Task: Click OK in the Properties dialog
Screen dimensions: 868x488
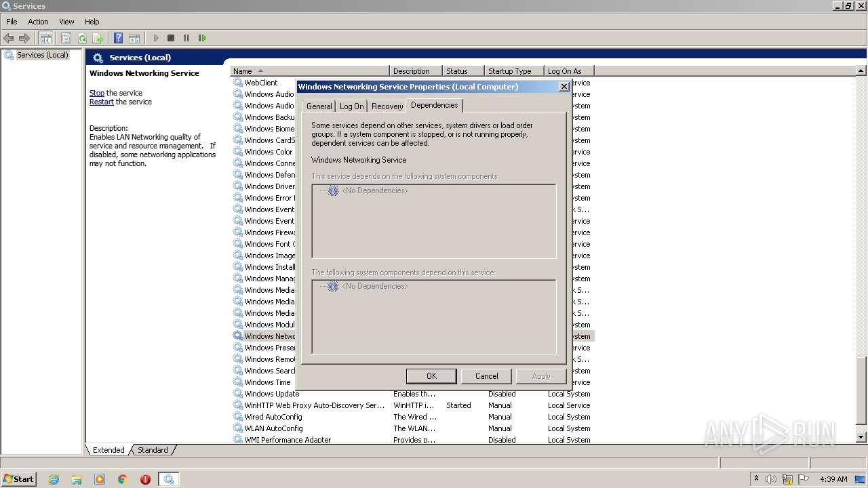Action: [431, 376]
